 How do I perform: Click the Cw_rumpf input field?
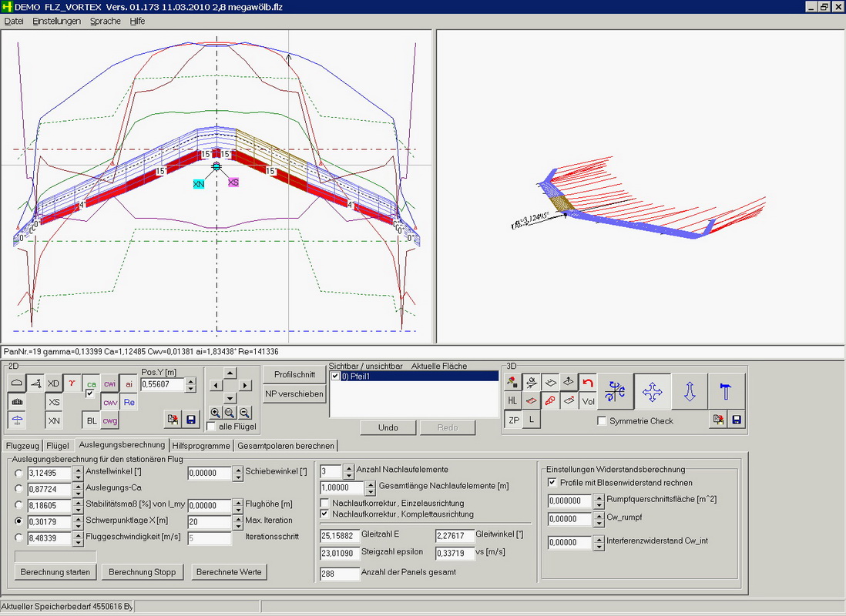pyautogui.click(x=568, y=519)
